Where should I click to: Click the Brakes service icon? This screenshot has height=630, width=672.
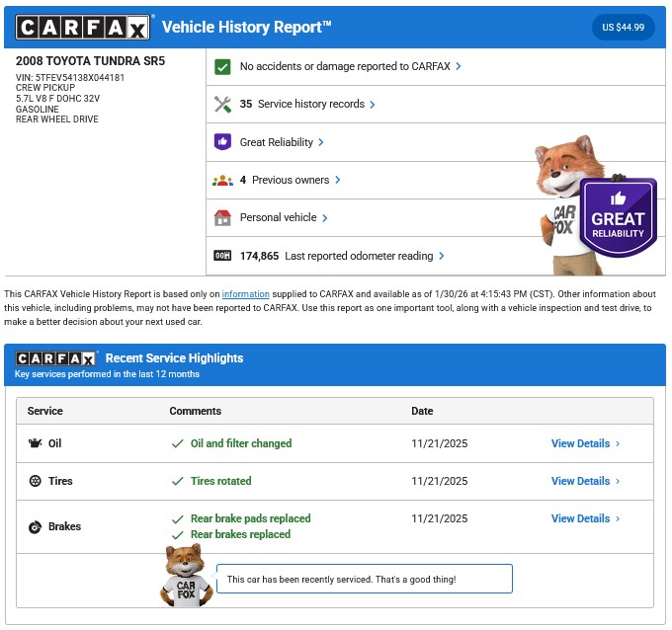tap(36, 526)
